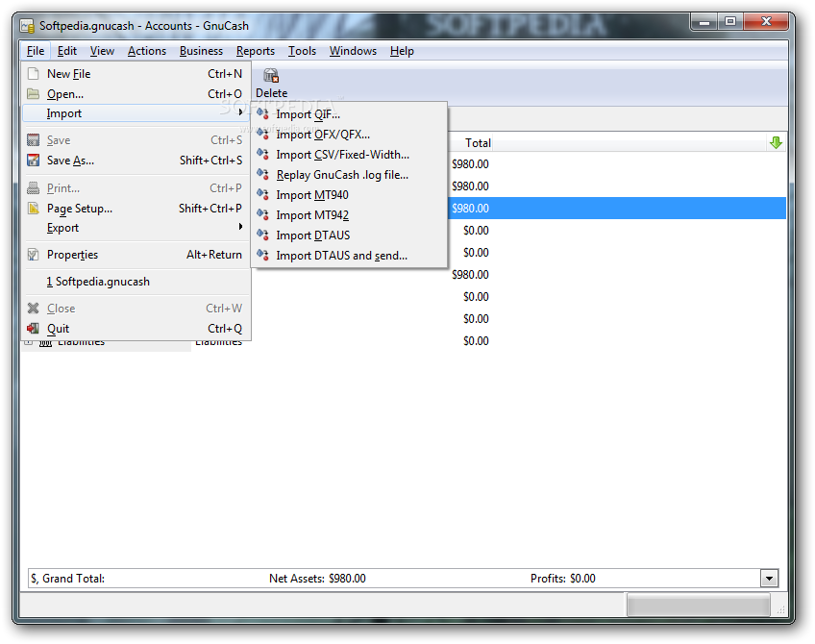Select Import QIF... option
This screenshot has height=644, width=815.
click(349, 114)
